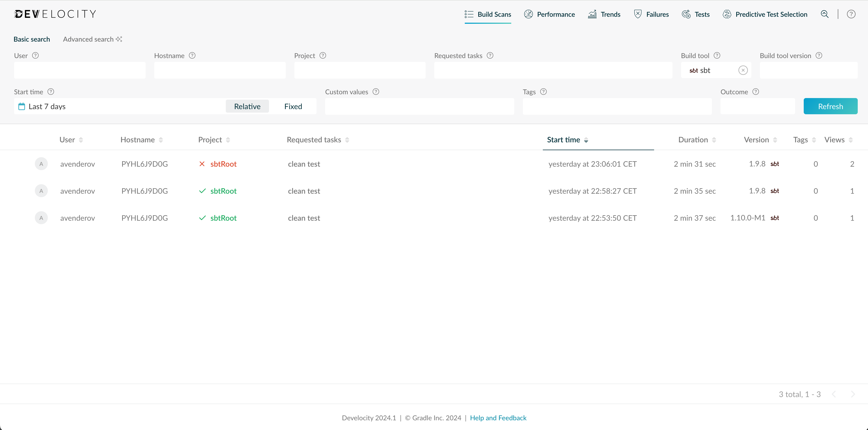Open Predictive Test Selection
Screen dimensions: 868x430
click(765, 14)
